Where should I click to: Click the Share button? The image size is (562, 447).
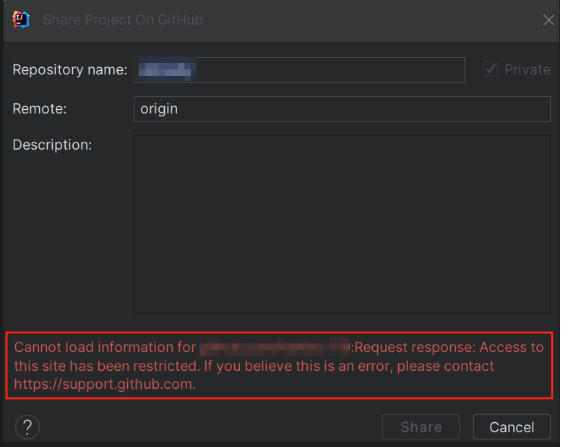(421, 427)
